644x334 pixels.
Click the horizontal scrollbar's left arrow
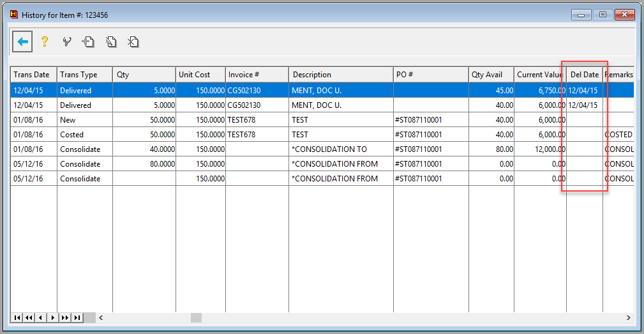pos(101,317)
